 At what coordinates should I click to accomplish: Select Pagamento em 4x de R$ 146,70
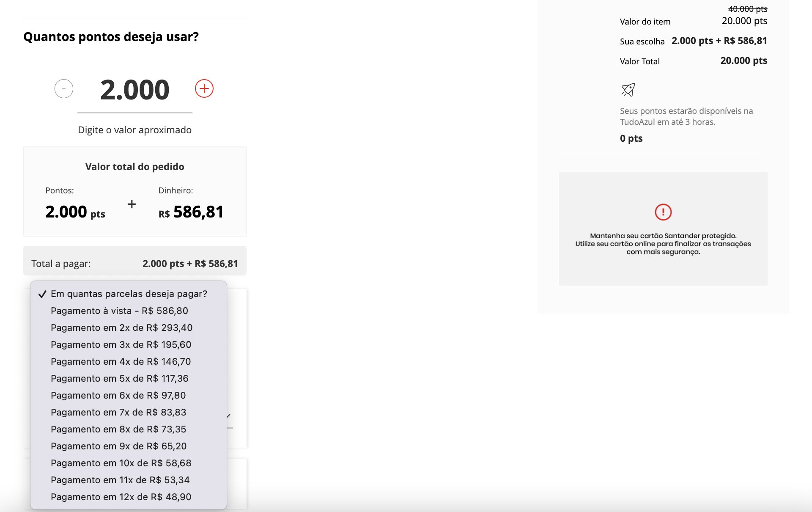tap(129, 361)
